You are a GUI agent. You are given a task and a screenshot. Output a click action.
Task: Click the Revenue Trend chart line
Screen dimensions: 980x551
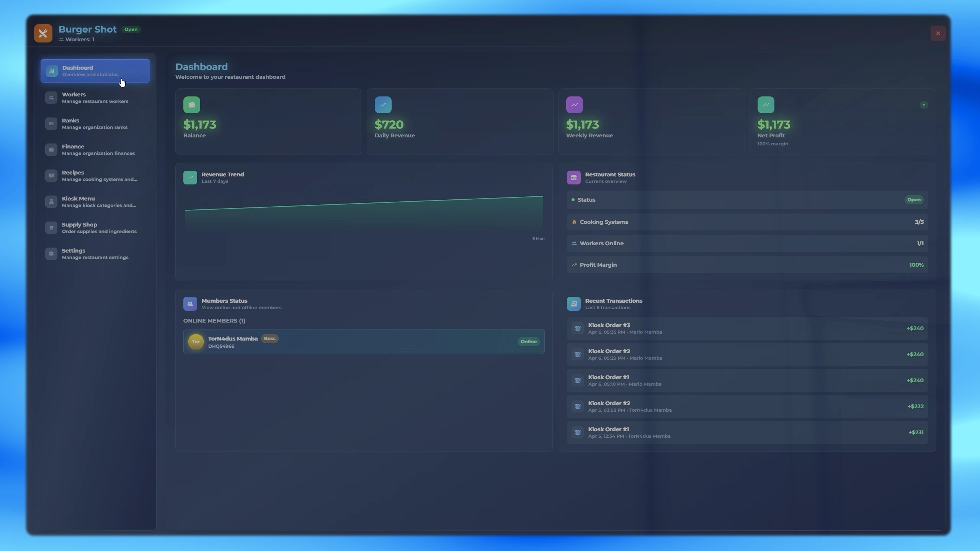(364, 203)
